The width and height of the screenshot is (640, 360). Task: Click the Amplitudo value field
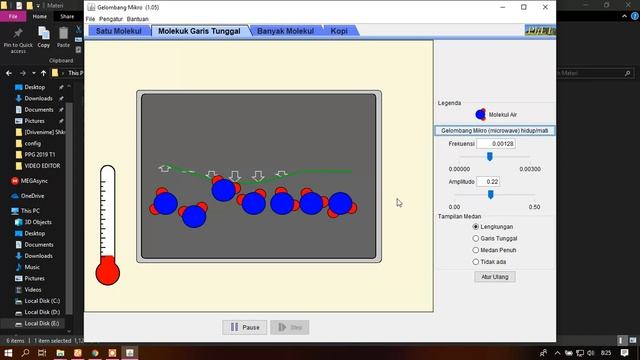(x=488, y=182)
